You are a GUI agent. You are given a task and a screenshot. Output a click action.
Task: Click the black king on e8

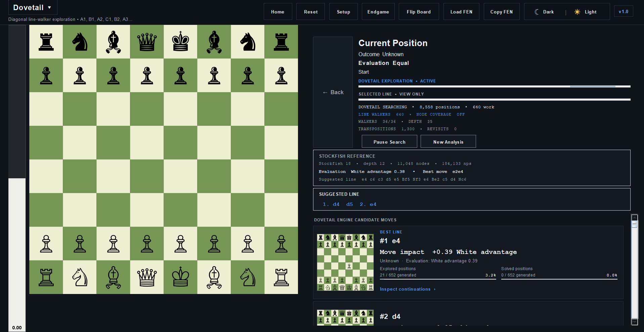point(180,42)
